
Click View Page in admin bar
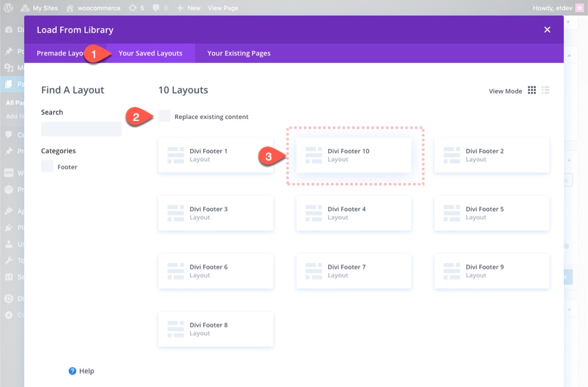point(223,8)
